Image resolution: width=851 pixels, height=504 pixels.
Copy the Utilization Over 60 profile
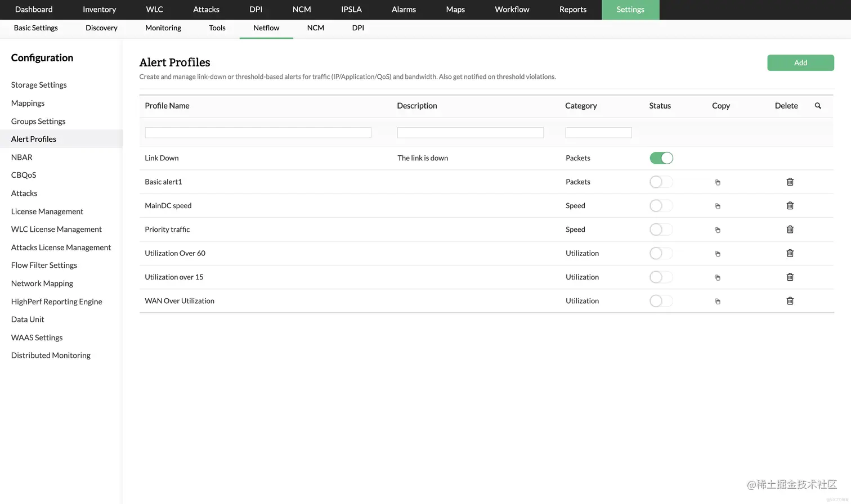click(718, 254)
